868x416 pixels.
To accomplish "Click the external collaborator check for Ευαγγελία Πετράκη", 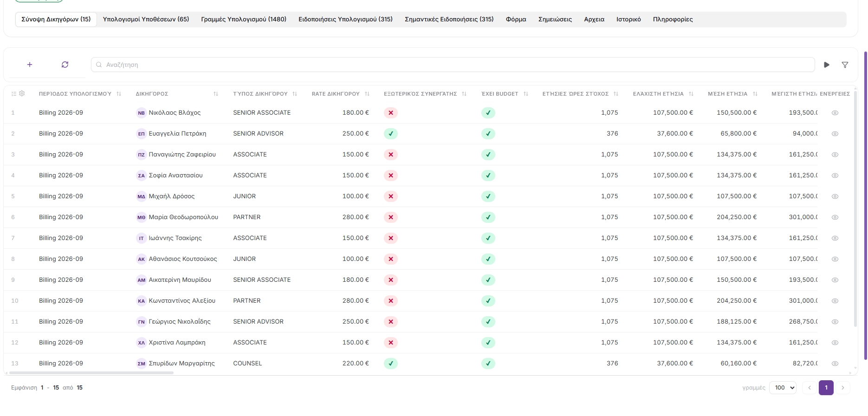I will [x=391, y=134].
